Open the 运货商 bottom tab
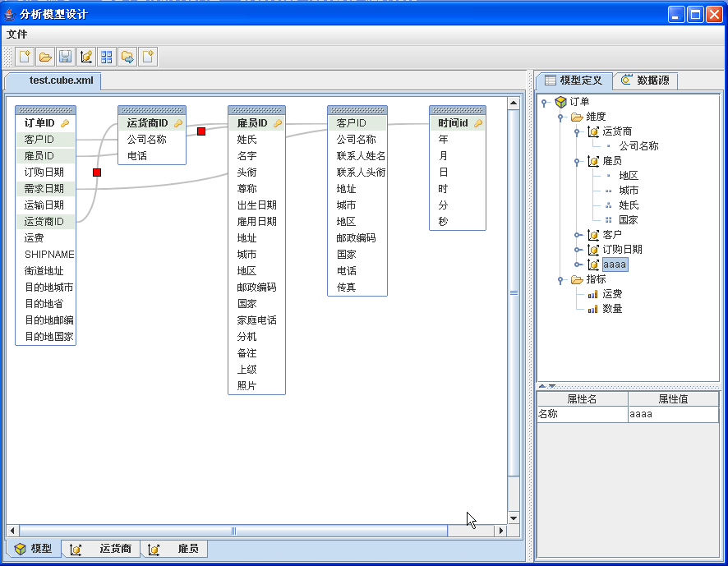Image resolution: width=728 pixels, height=566 pixels. (101, 549)
